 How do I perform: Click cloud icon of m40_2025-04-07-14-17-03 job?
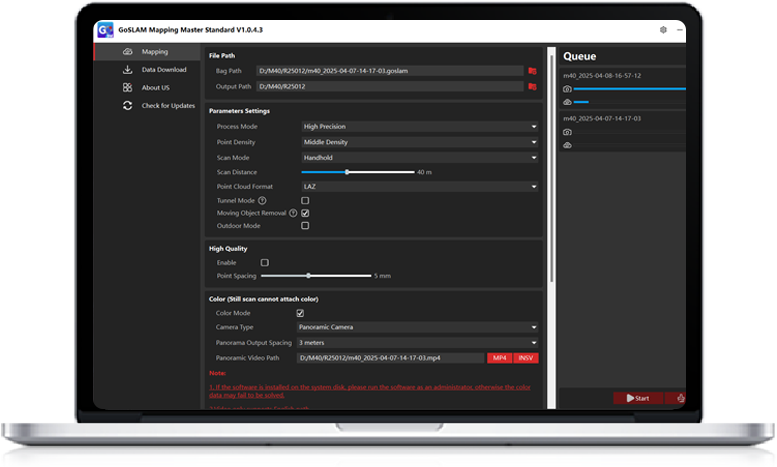click(x=567, y=145)
